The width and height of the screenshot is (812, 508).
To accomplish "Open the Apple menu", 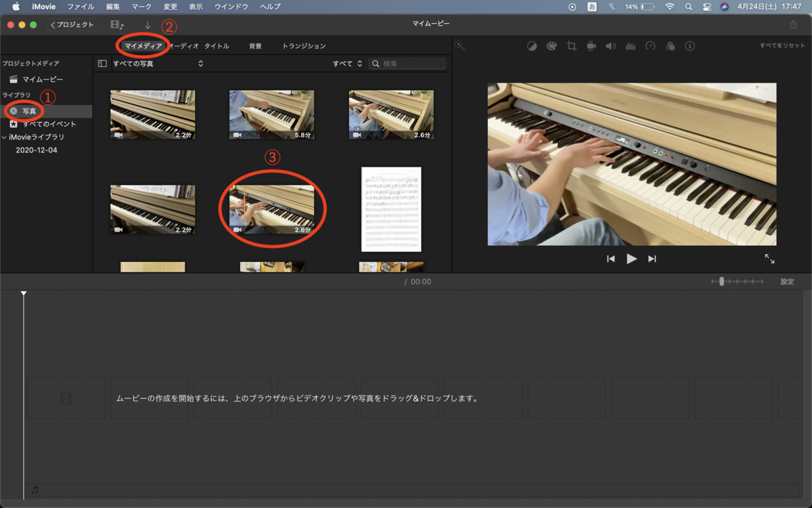I will pyautogui.click(x=16, y=7).
